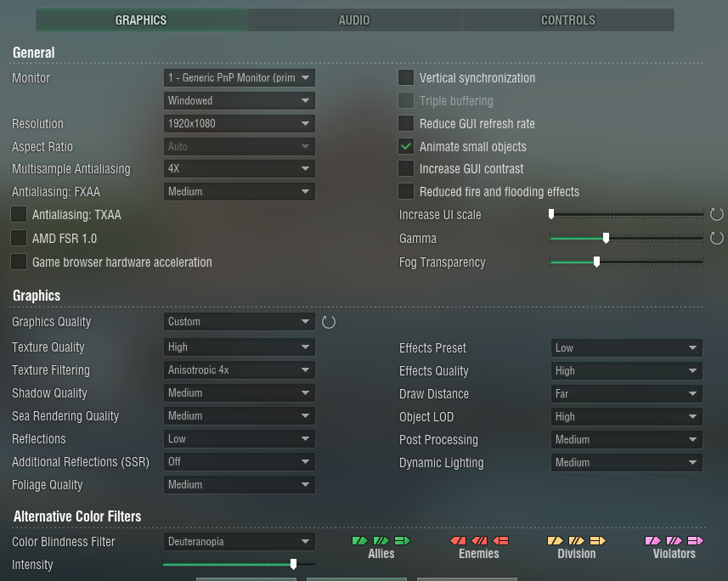Turn on AMD FSR 1.0

point(19,239)
